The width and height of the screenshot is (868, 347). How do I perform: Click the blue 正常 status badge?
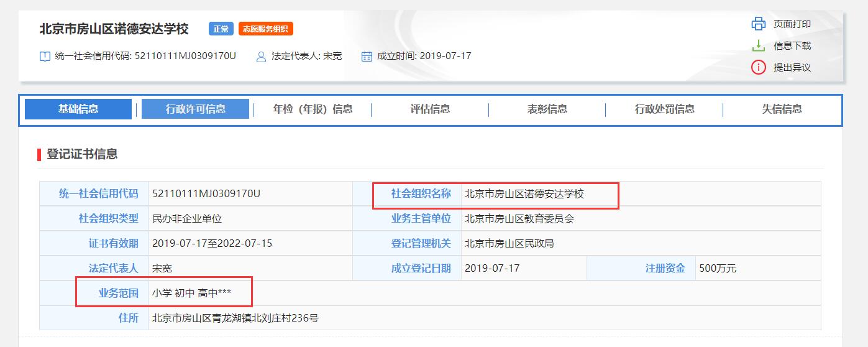[x=221, y=29]
